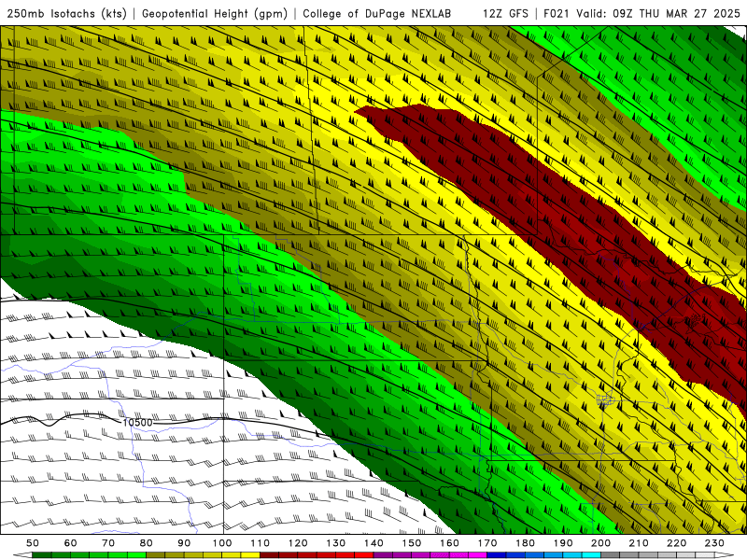Pick the bright magenta 165-170 kt swatch
747x560 pixels.
pos(478,555)
